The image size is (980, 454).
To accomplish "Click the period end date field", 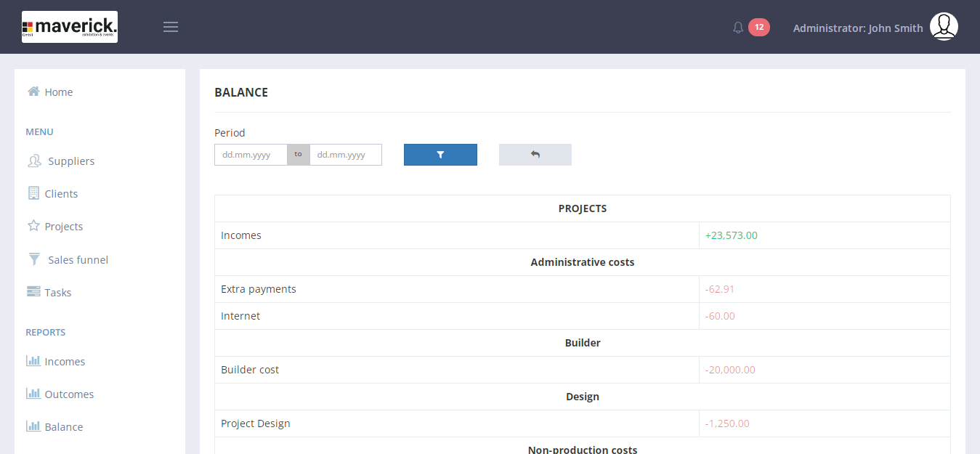I will pyautogui.click(x=346, y=155).
